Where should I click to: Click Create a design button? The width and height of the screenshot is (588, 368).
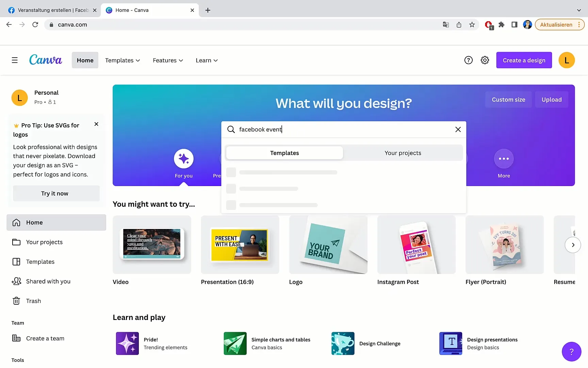pyautogui.click(x=524, y=60)
